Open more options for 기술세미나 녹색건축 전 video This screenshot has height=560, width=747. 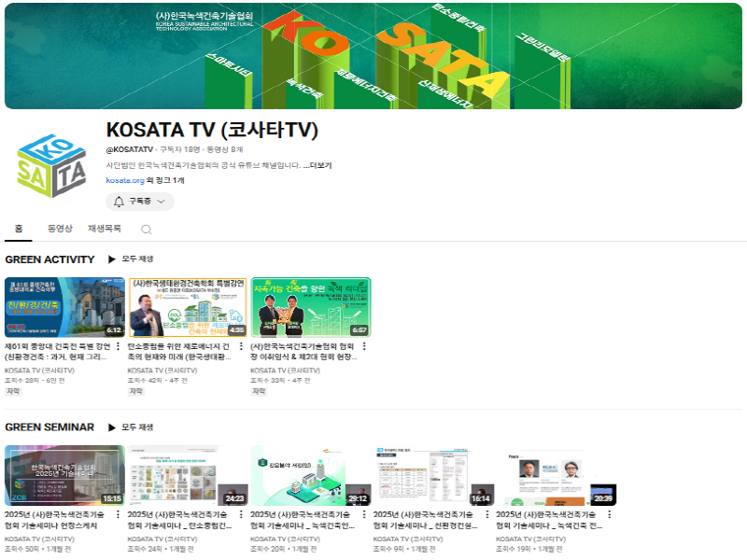click(x=610, y=515)
